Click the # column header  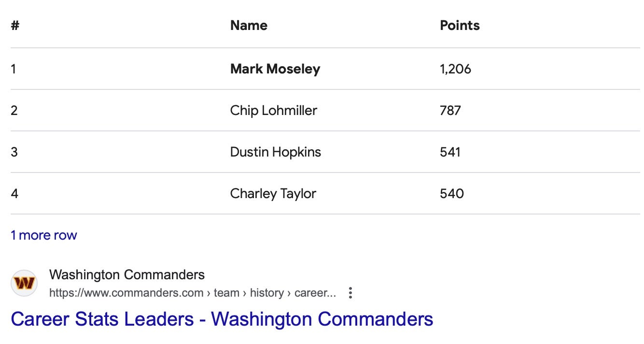(x=15, y=26)
